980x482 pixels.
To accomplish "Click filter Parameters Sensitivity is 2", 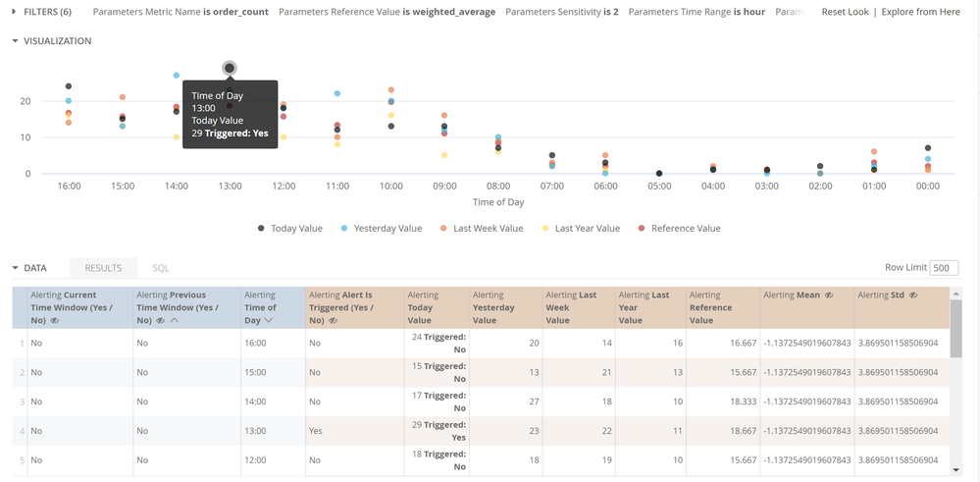I will coord(562,12).
